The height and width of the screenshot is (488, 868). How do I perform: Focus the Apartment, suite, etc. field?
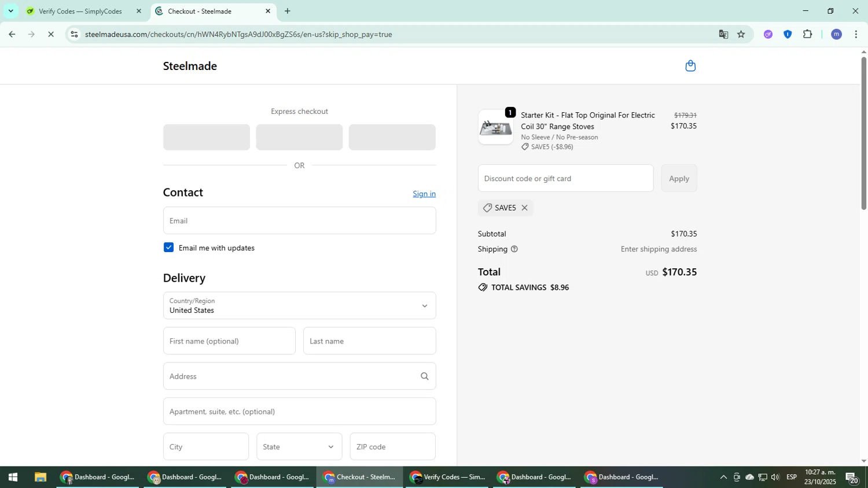[x=299, y=411]
